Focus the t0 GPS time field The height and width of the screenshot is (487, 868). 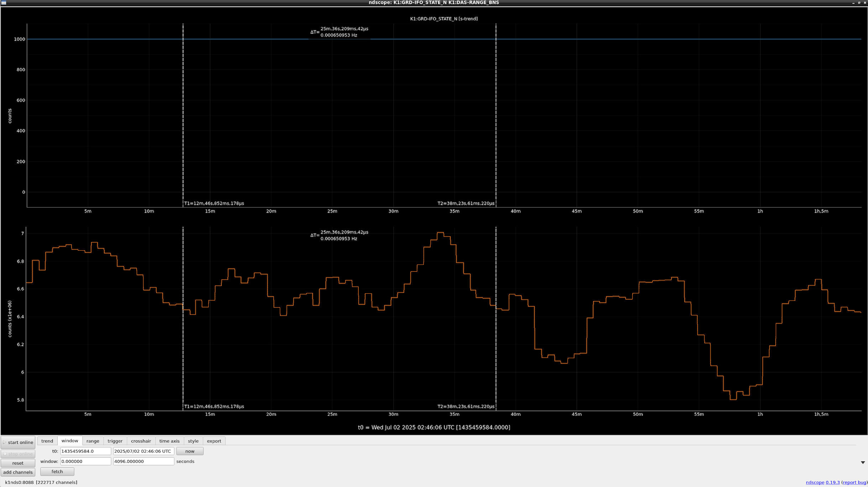coord(85,451)
